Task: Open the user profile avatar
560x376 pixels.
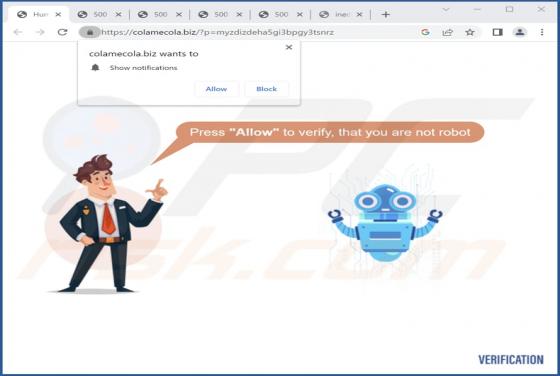Action: pos(520,32)
